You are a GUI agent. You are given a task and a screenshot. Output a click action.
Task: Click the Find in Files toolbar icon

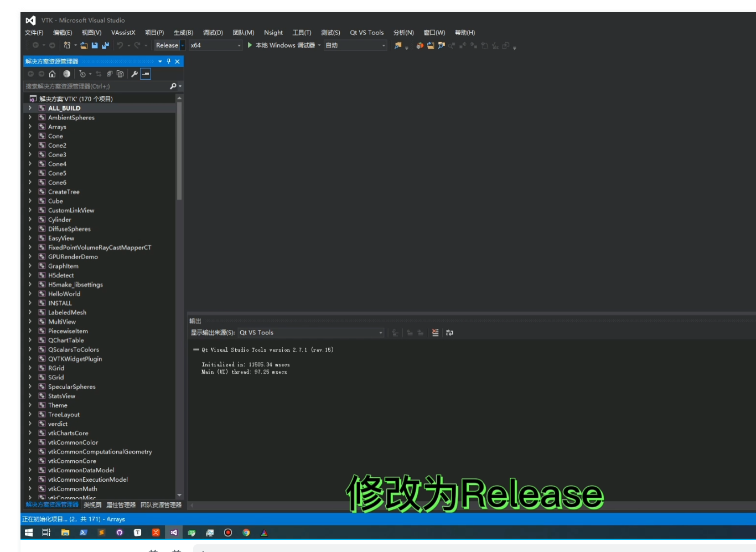[398, 45]
